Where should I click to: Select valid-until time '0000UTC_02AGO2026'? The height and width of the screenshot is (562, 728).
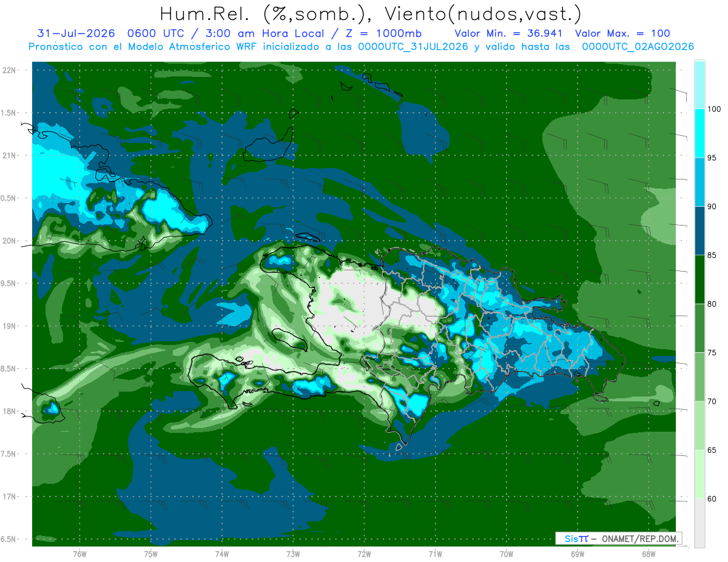coord(638,46)
